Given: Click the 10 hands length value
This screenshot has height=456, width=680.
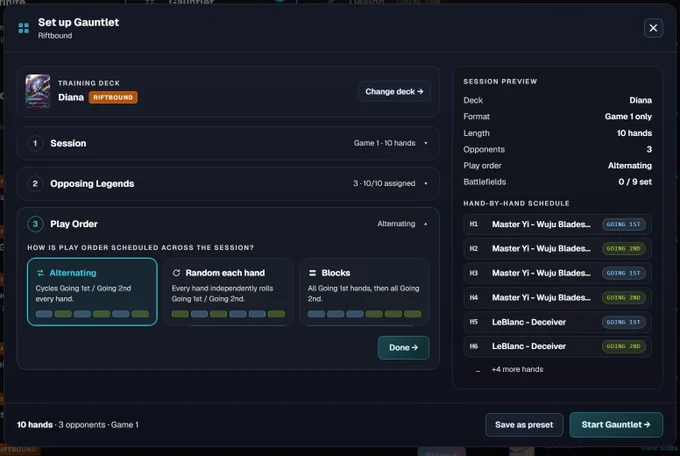Looking at the screenshot, I should (x=634, y=133).
